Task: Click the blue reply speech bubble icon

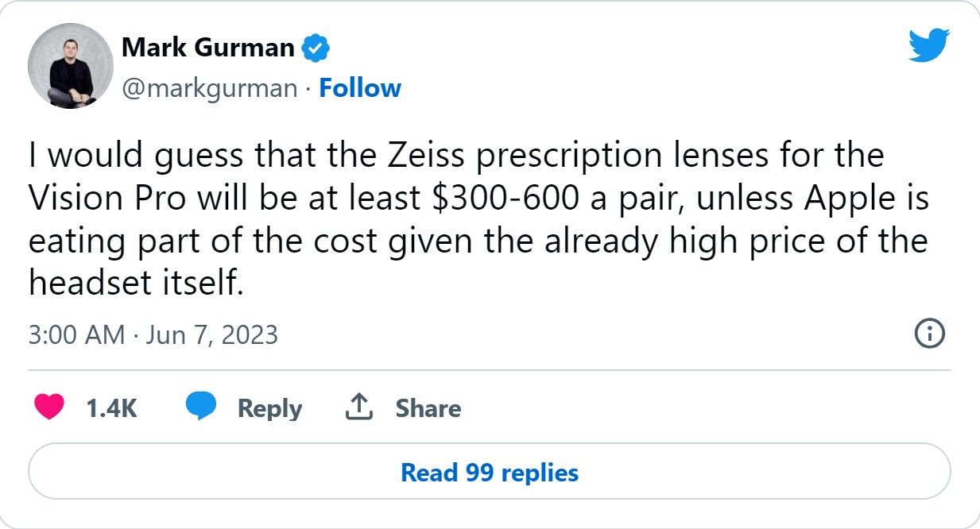Action: (x=201, y=407)
